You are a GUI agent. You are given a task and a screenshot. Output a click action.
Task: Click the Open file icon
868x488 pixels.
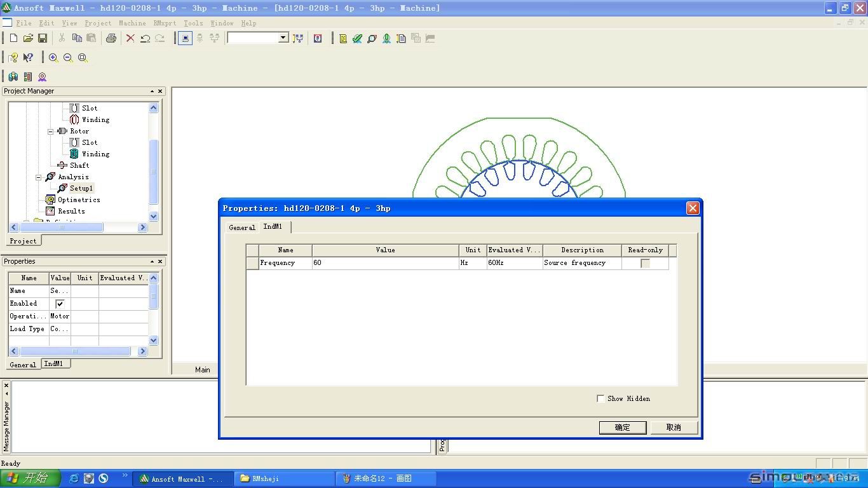(28, 38)
